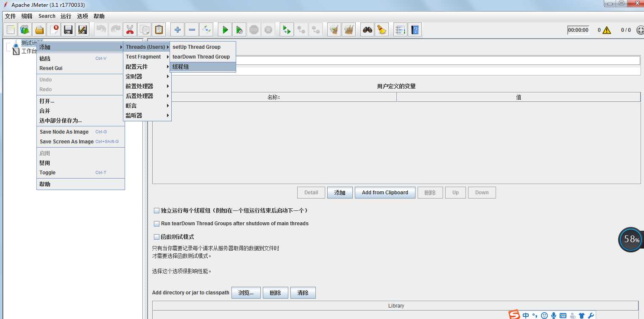Open the Function helper dialog icon
This screenshot has height=319, width=644.
[401, 30]
